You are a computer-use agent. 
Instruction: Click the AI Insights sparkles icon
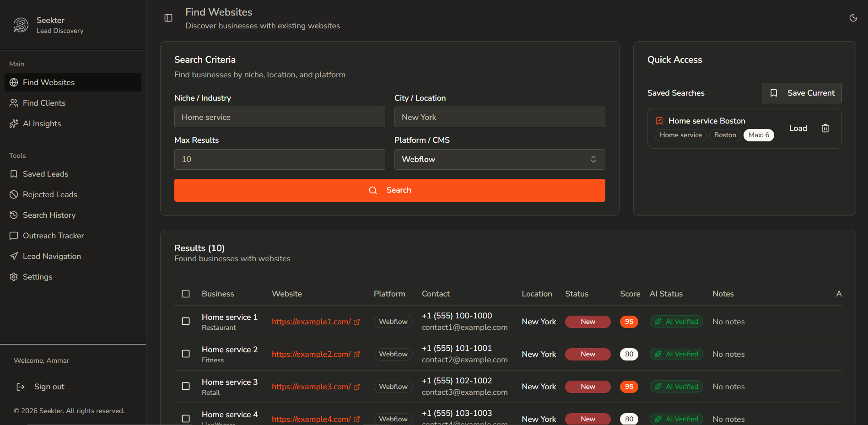[x=14, y=124]
